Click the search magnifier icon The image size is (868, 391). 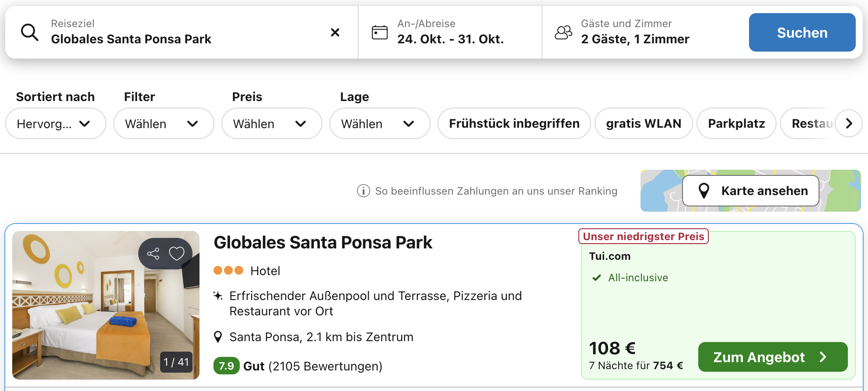pos(30,32)
